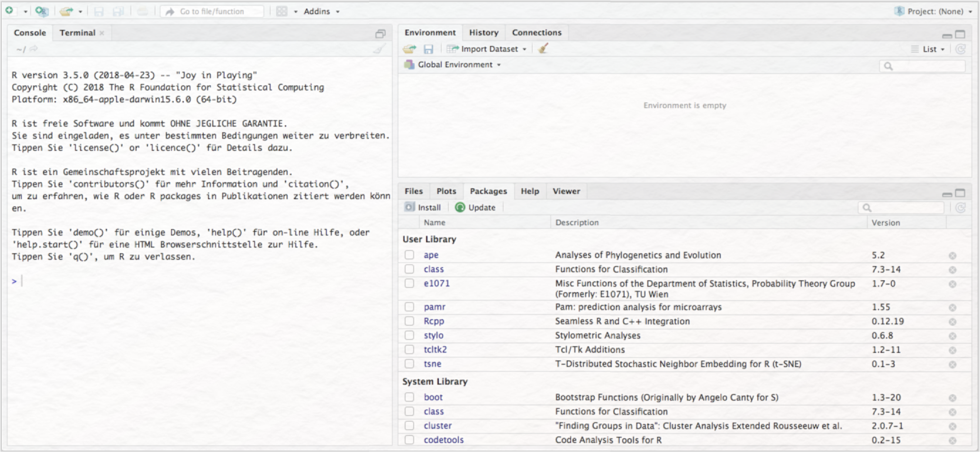The image size is (980, 452).
Task: Click the Environment pane search field
Action: pyautogui.click(x=922, y=66)
